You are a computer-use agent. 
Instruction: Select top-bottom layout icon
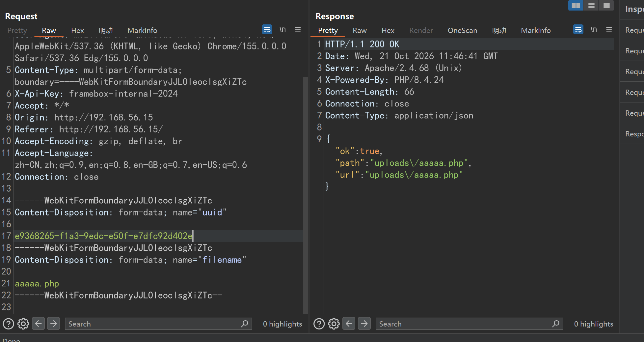(591, 6)
